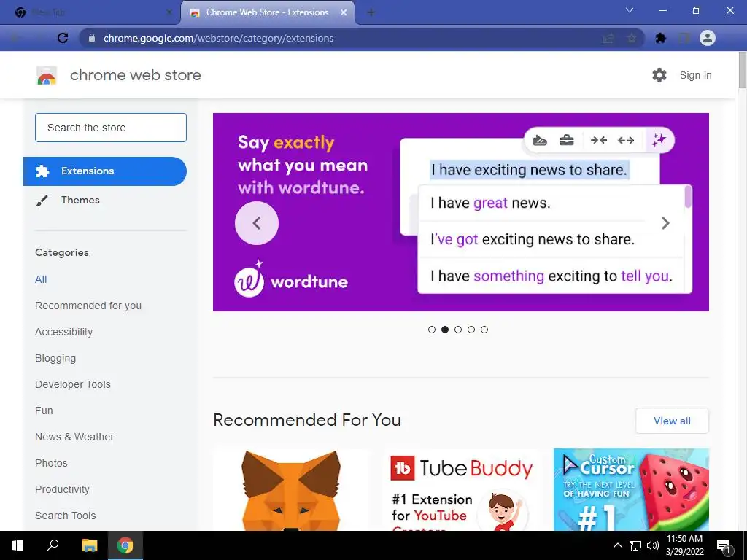This screenshot has height=560, width=747.
Task: Go to previous carousel slide
Action: [257, 223]
